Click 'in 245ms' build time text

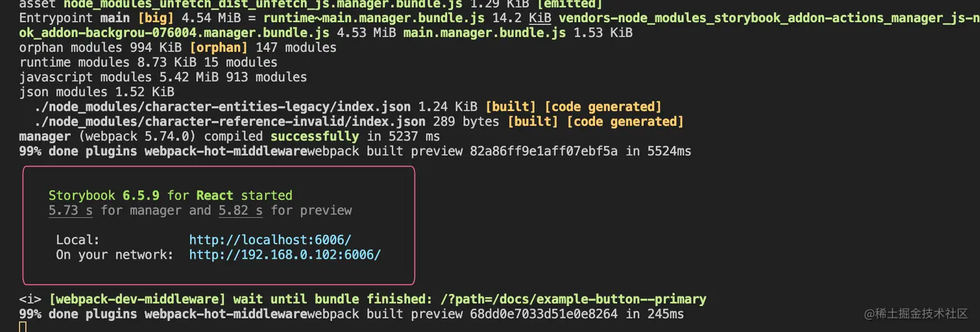click(654, 314)
